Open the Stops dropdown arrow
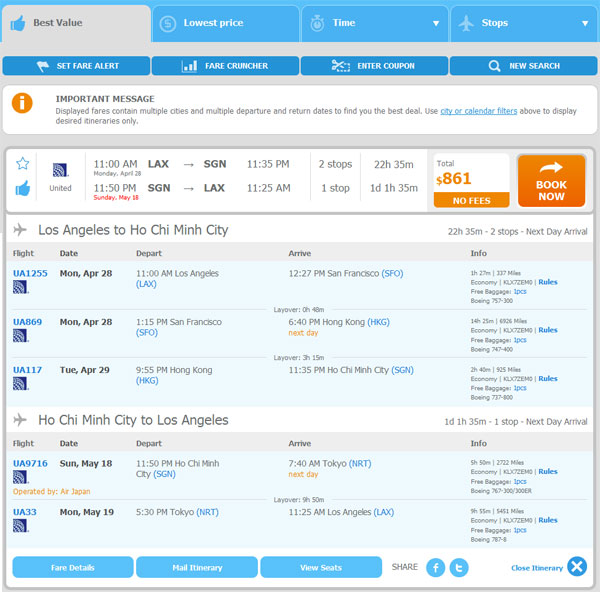The image size is (600, 595). coord(585,23)
